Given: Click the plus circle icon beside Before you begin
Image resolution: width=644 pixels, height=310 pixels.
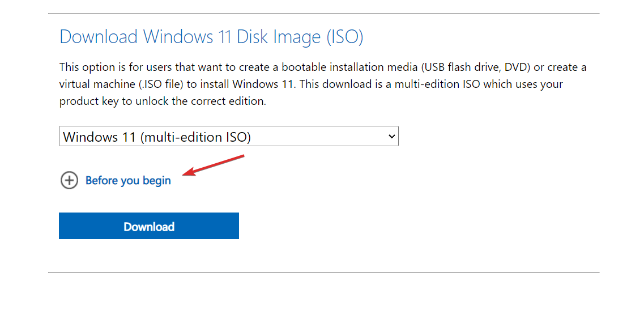Looking at the screenshot, I should click(x=69, y=181).
